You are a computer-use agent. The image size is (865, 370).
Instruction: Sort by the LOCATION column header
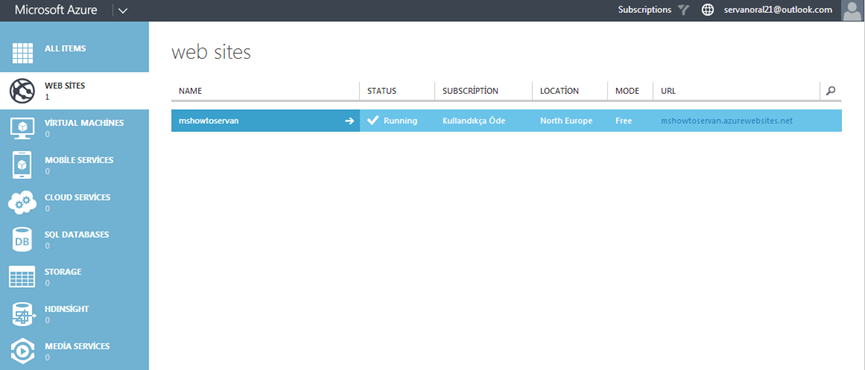tap(559, 91)
